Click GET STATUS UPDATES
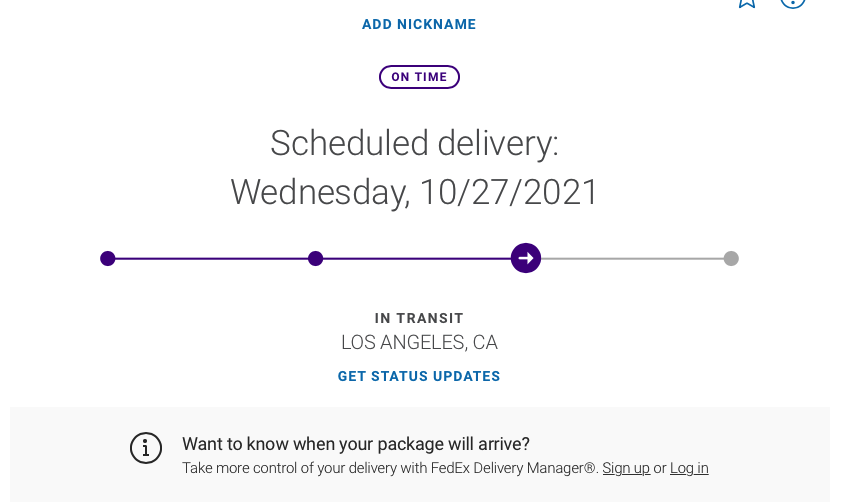 pyautogui.click(x=419, y=376)
